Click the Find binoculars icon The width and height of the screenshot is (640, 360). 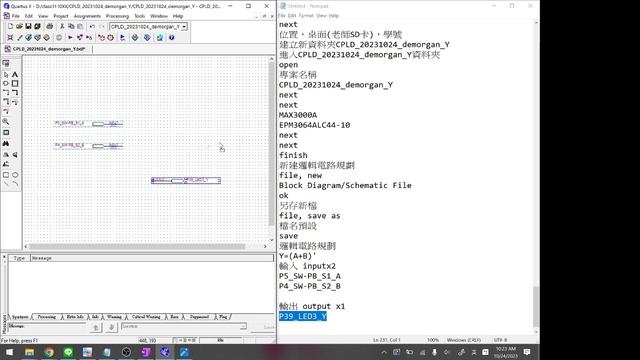[6, 144]
